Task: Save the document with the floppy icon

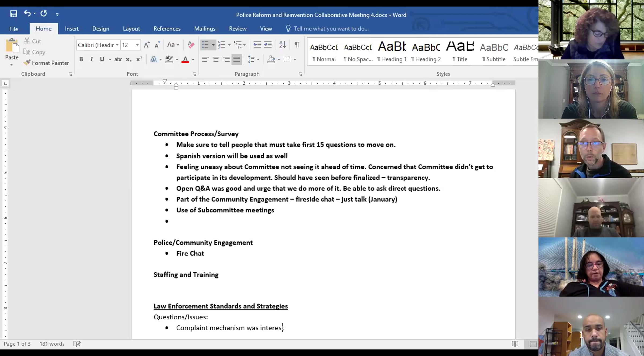Action: point(13,14)
